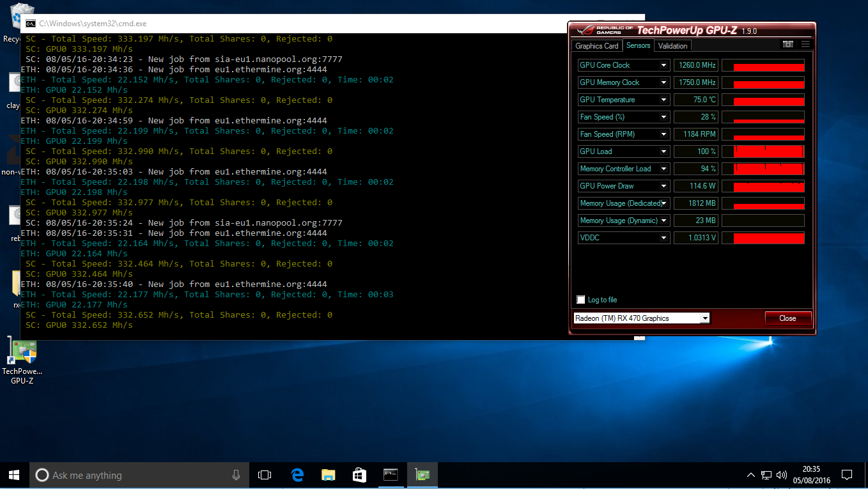The image size is (868, 489).
Task: Click the GPU-Z Close button
Action: 787,318
